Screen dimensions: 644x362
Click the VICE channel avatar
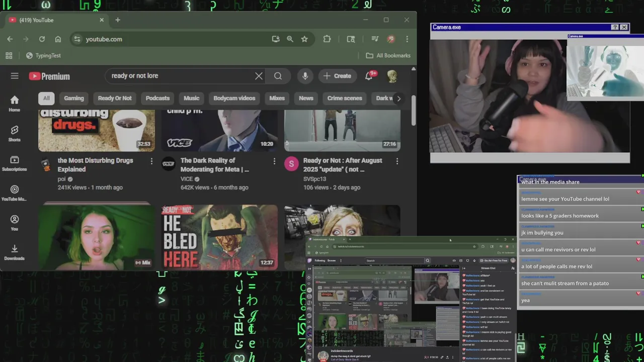coord(169,164)
